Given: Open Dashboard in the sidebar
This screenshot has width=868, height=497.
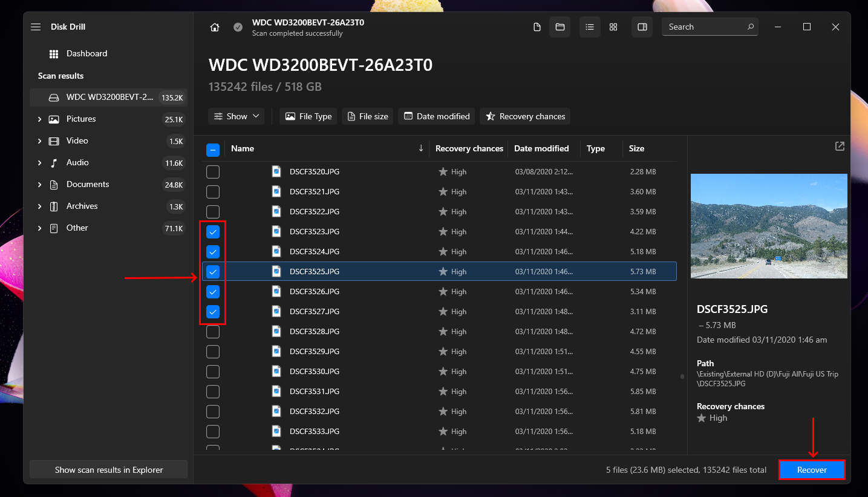Looking at the screenshot, I should click(86, 54).
